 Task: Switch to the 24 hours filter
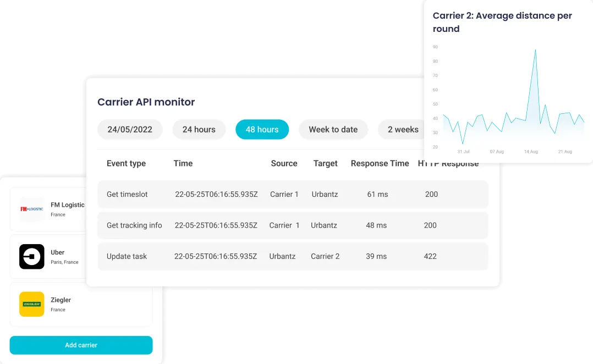[x=199, y=129]
